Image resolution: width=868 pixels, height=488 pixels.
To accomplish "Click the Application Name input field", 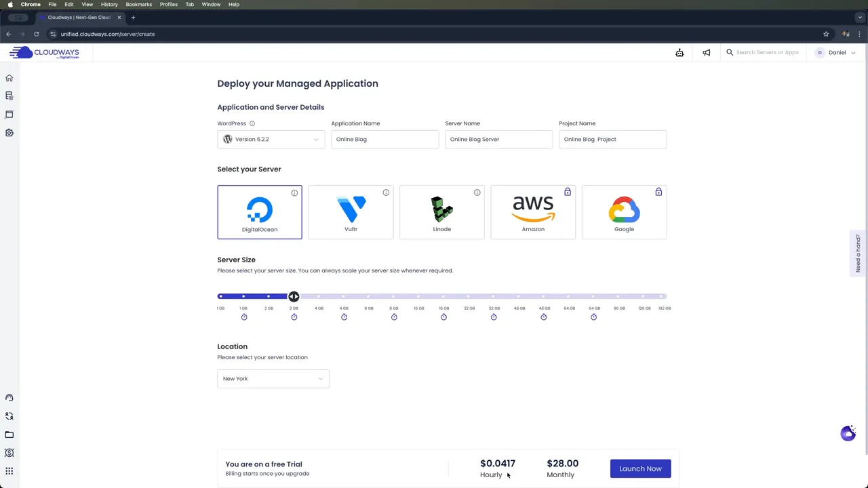I will click(384, 140).
